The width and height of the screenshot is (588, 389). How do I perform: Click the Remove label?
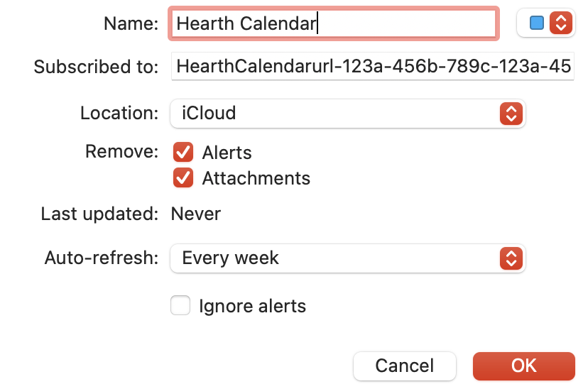tap(121, 151)
